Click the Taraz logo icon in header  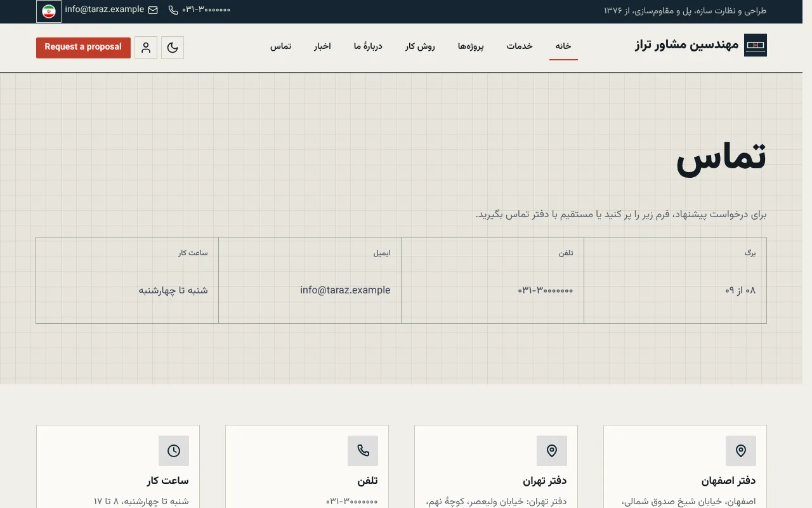[755, 45]
